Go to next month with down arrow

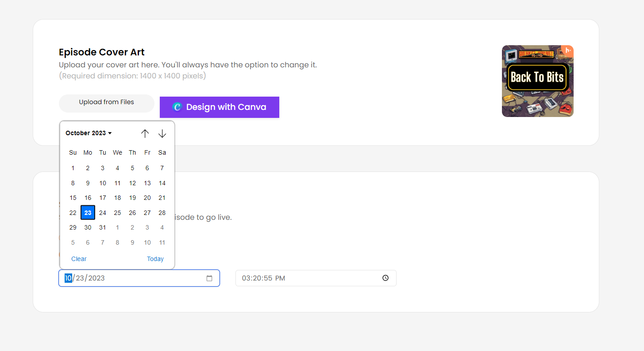[162, 133]
